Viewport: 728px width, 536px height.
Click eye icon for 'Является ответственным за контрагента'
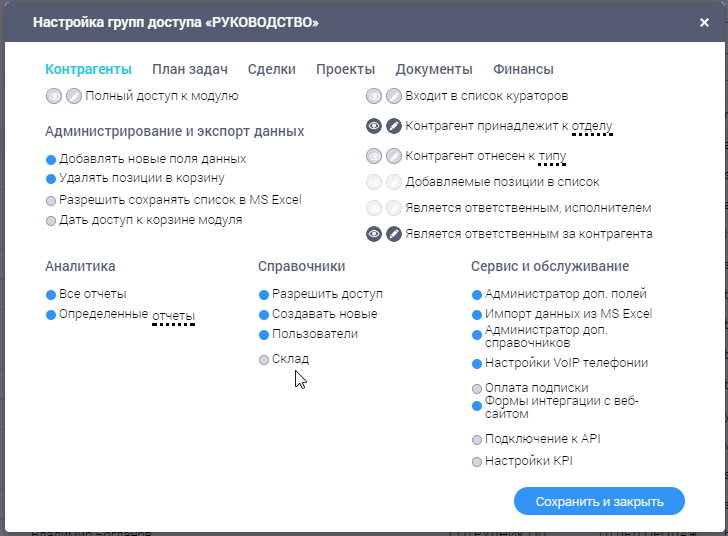374,234
